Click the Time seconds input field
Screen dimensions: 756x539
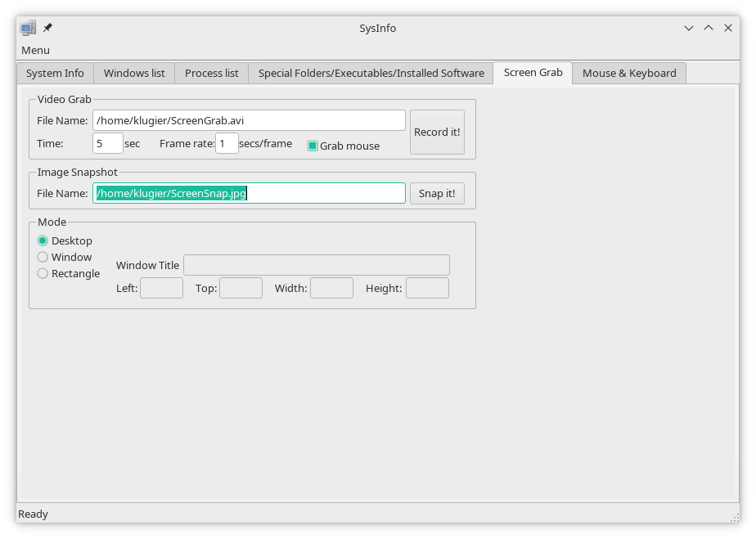[107, 144]
